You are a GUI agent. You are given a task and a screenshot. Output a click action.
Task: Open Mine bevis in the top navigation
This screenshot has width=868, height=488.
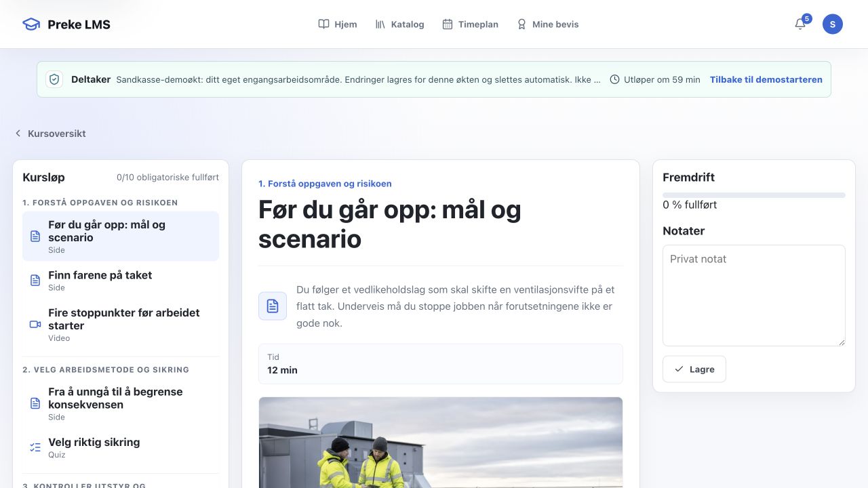(x=547, y=24)
